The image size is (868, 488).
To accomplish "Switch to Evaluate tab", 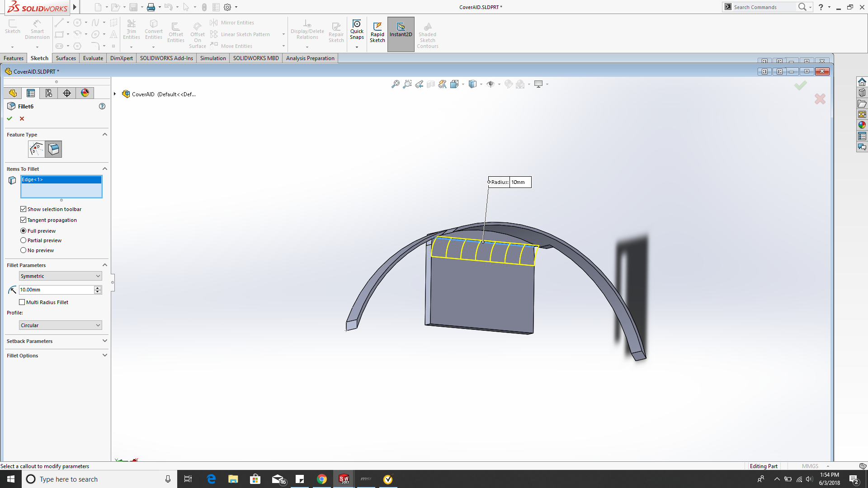I will [93, 58].
